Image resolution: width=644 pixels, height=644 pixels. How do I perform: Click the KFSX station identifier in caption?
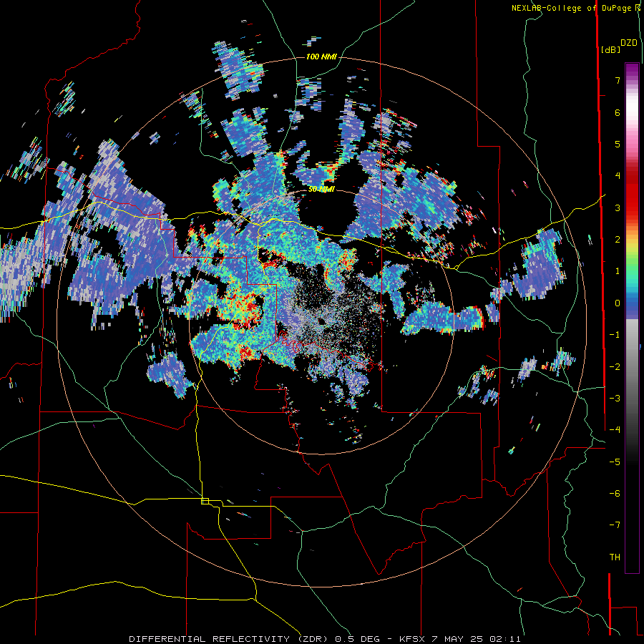[x=412, y=639]
